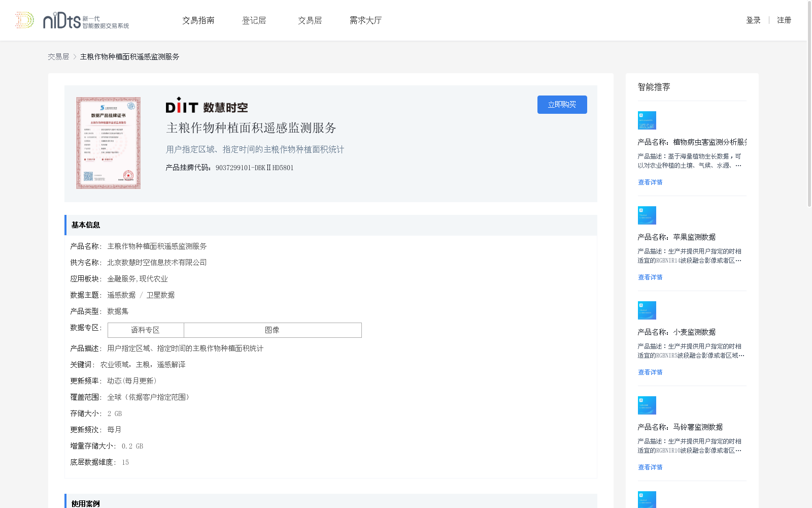This screenshot has width=812, height=508.
Task: View details of 植物病虫害监测分析 product
Action: (x=650, y=182)
